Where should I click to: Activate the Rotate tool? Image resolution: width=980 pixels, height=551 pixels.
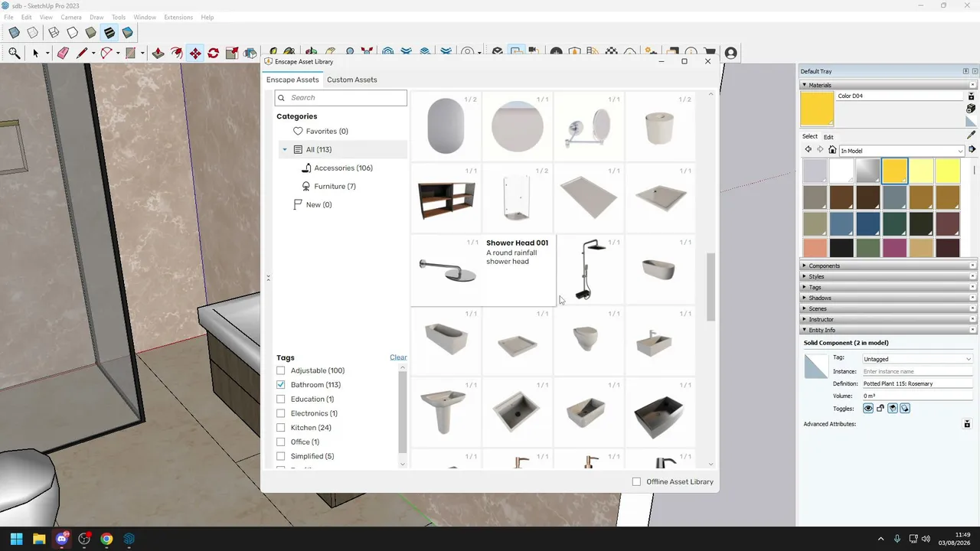[x=214, y=53]
